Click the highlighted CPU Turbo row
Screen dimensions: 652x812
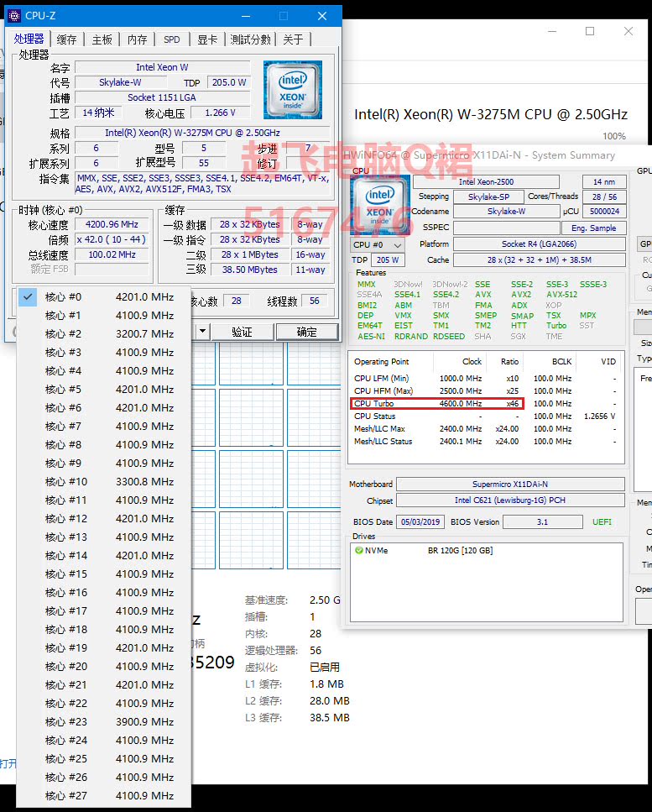(x=437, y=403)
